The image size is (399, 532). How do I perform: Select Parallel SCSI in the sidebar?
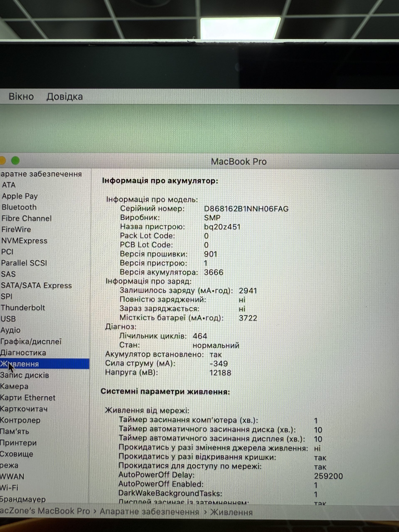click(x=24, y=263)
